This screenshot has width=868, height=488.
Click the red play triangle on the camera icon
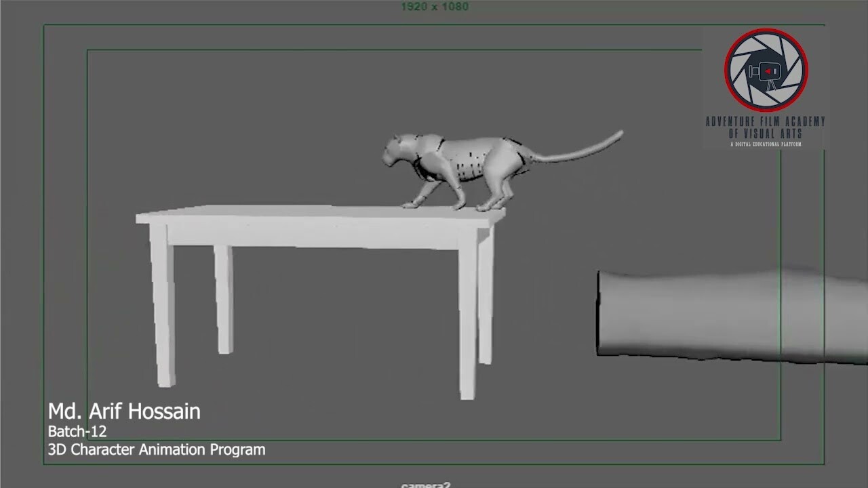(x=769, y=71)
